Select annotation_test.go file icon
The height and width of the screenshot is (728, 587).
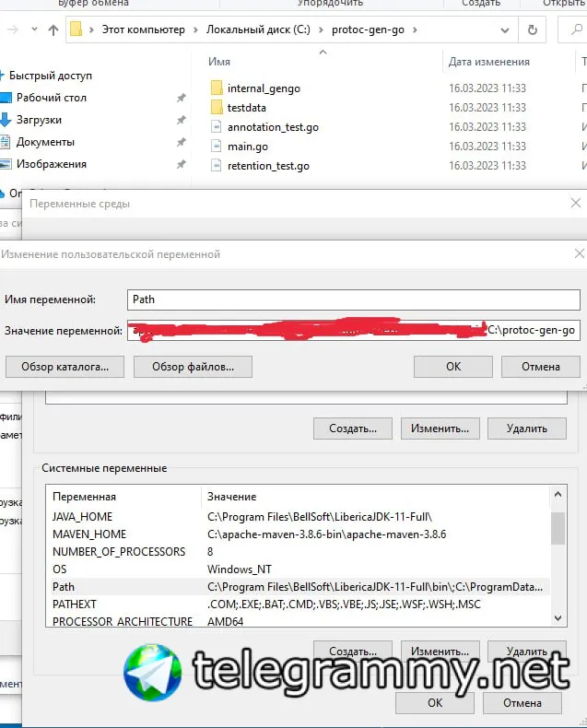point(216,127)
